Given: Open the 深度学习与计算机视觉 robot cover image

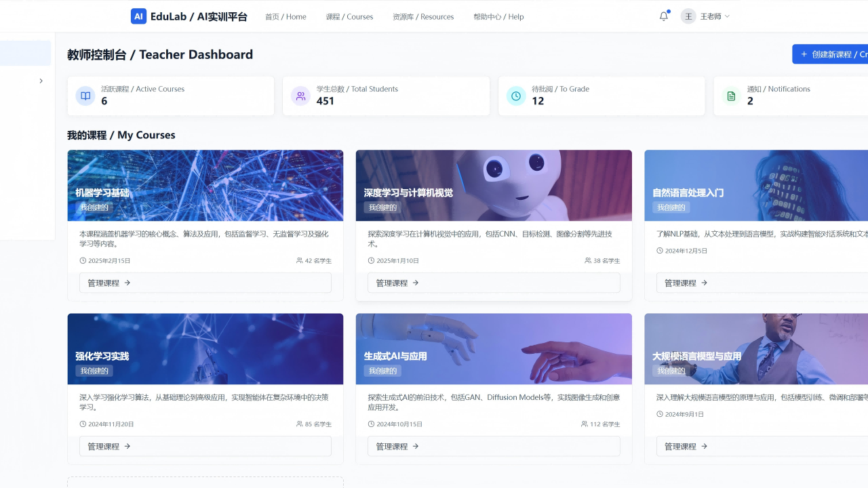Looking at the screenshot, I should pyautogui.click(x=494, y=185).
